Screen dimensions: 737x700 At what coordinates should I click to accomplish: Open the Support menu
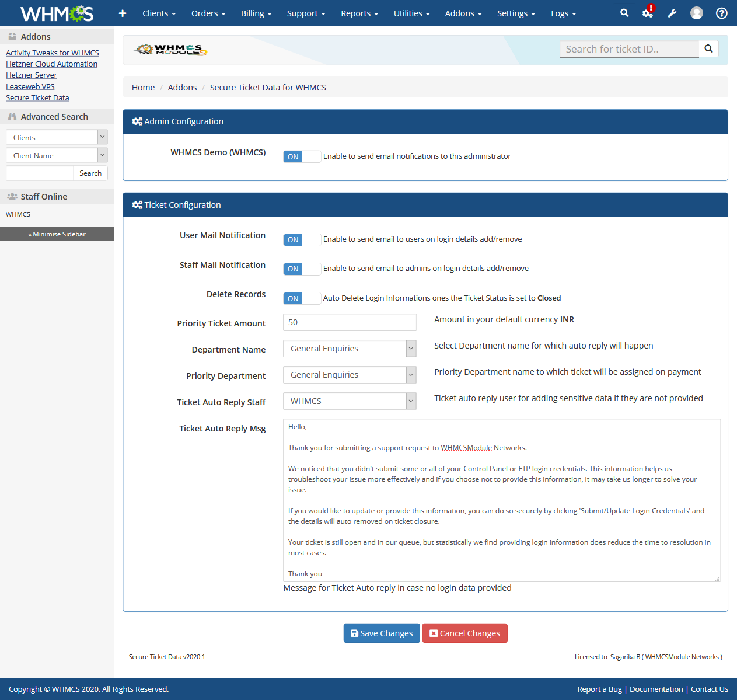(x=306, y=13)
